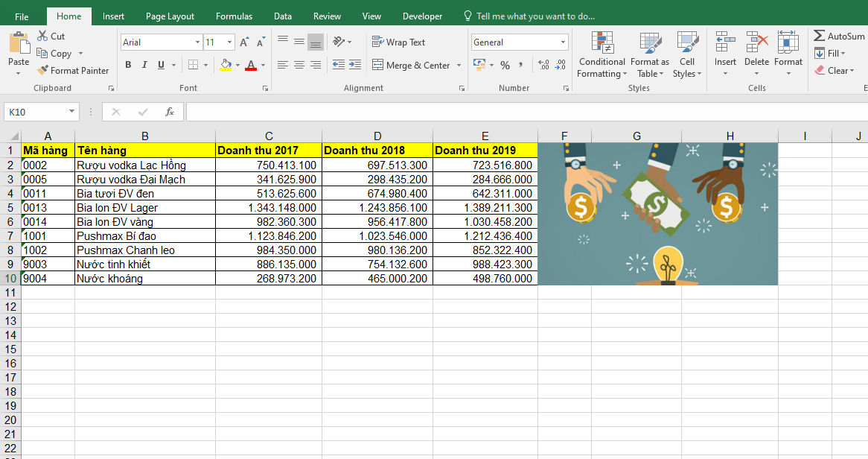Apply the yellow fill color swatch
The height and width of the screenshot is (459, 868).
click(x=226, y=66)
